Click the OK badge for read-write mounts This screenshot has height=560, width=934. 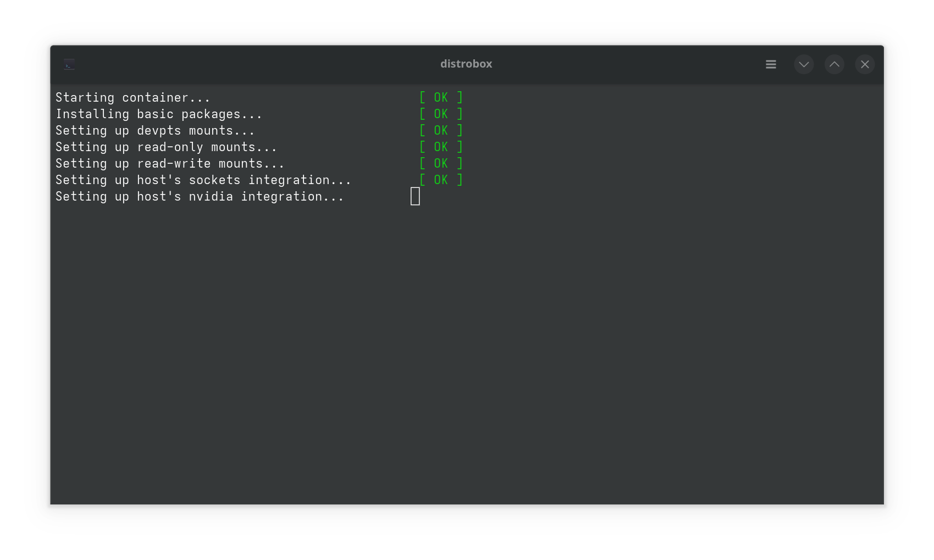(x=440, y=163)
